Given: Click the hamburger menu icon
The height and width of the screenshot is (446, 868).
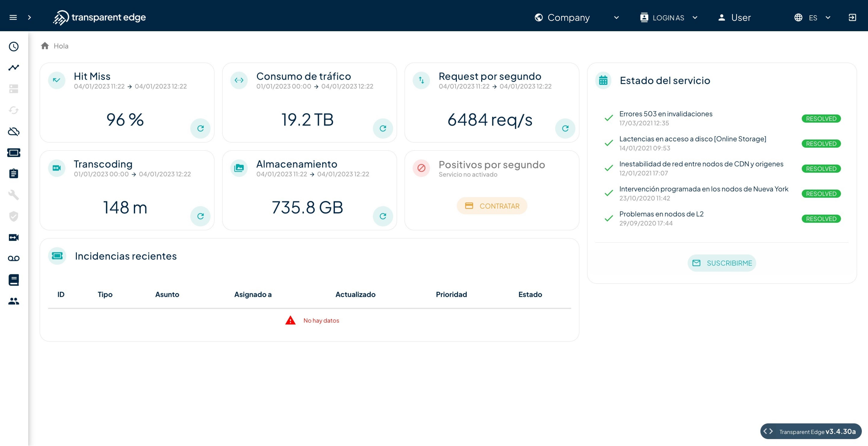Looking at the screenshot, I should tap(13, 17).
